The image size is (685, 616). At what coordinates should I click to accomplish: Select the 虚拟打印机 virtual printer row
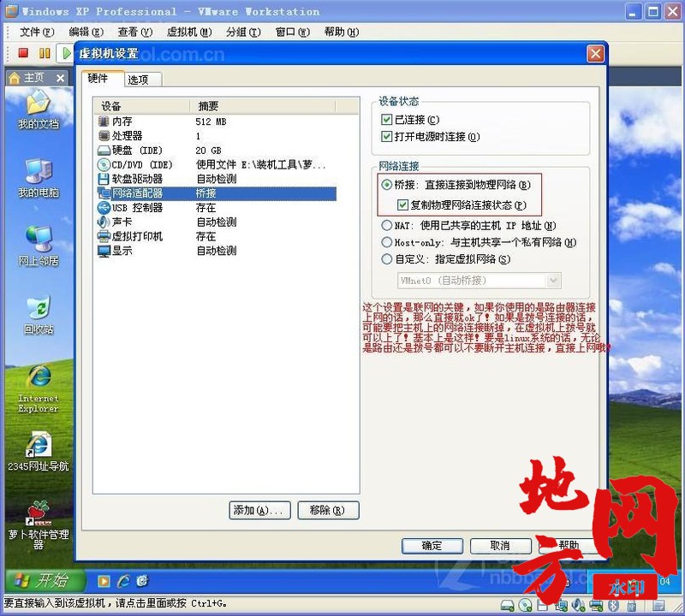[x=217, y=236]
